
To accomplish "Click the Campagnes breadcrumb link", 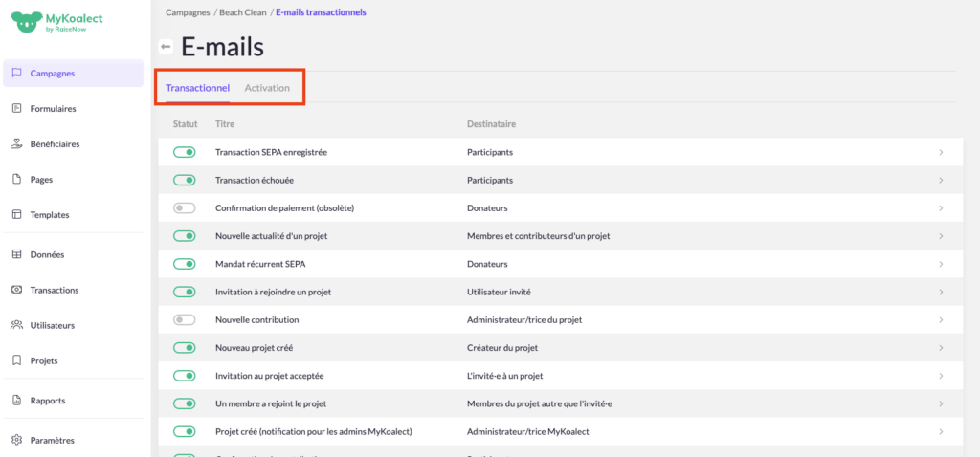I will pyautogui.click(x=189, y=12).
